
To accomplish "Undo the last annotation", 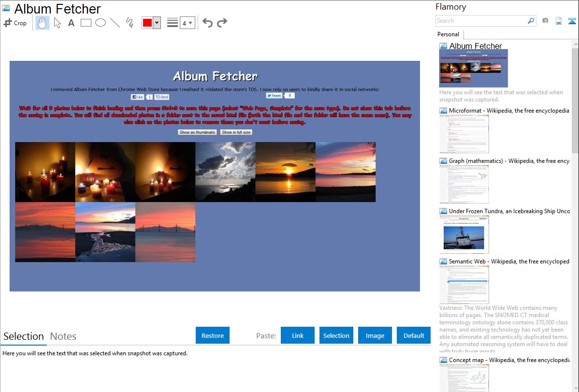I will click(207, 23).
